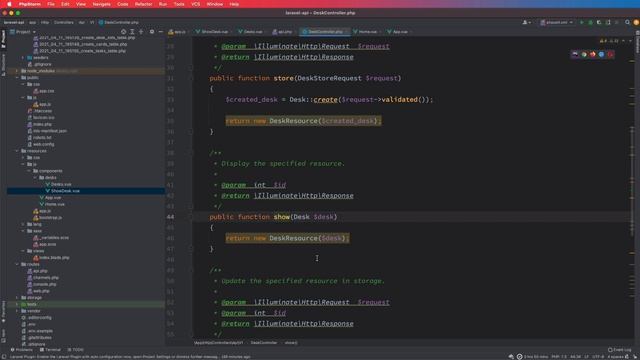
Task: Switch to the Desks.vue editor tab
Action: [x=251, y=31]
